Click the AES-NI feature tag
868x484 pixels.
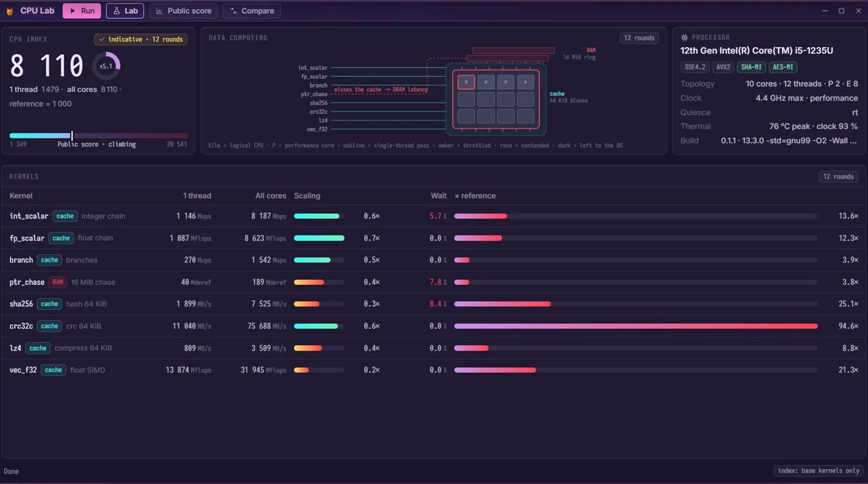click(x=782, y=67)
